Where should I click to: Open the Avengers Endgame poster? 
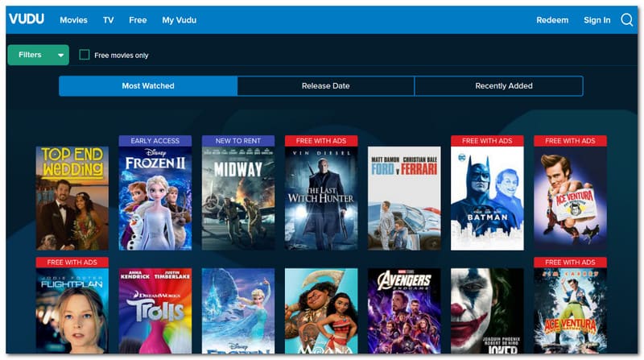404,311
